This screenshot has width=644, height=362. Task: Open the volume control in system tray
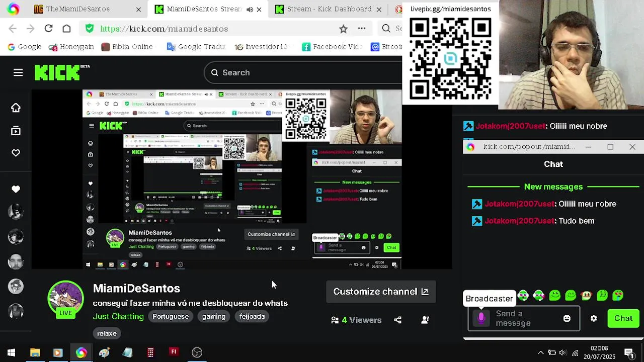563,352
